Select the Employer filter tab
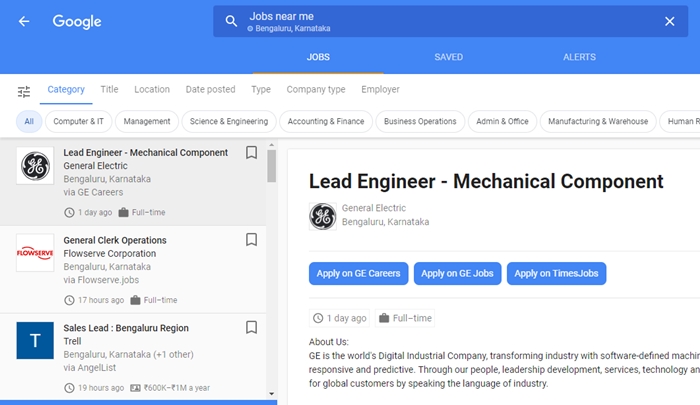 pyautogui.click(x=380, y=89)
